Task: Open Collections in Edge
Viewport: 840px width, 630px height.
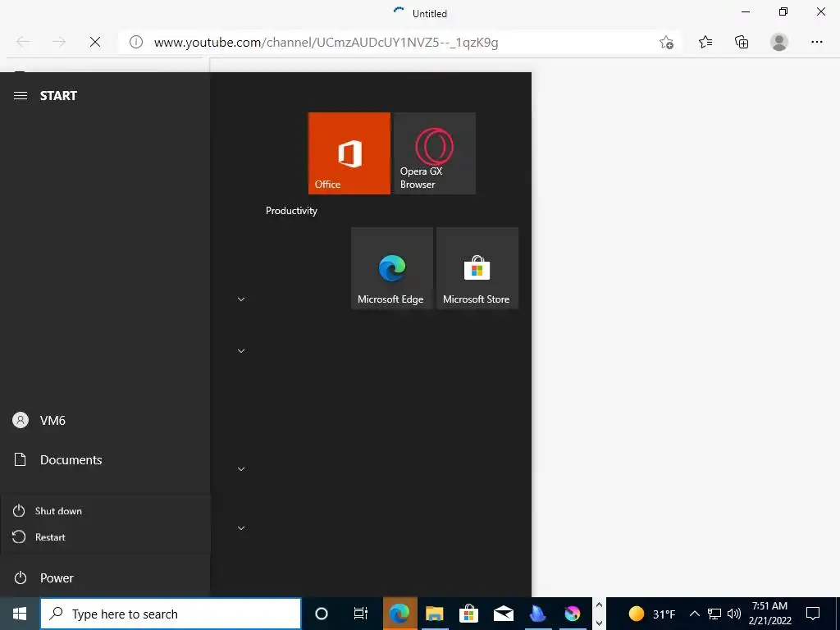Action: (742, 42)
